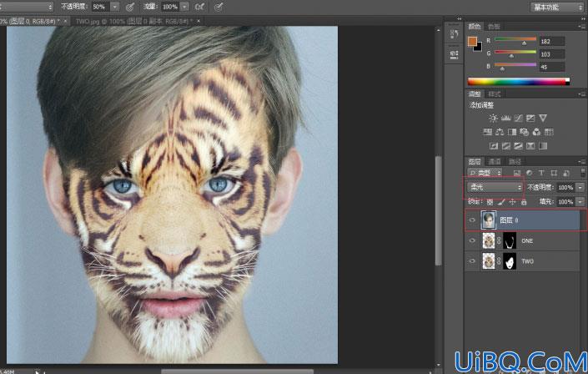Viewport: 588px width, 374px height.
Task: Add a Color Balance adjustment (scales icon)
Action: click(x=500, y=132)
